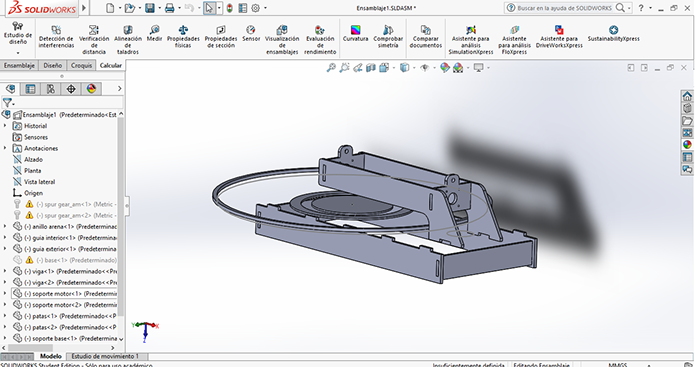Launch Asistente para análisis SimulationXpress
695x367 pixels.
coord(471,39)
